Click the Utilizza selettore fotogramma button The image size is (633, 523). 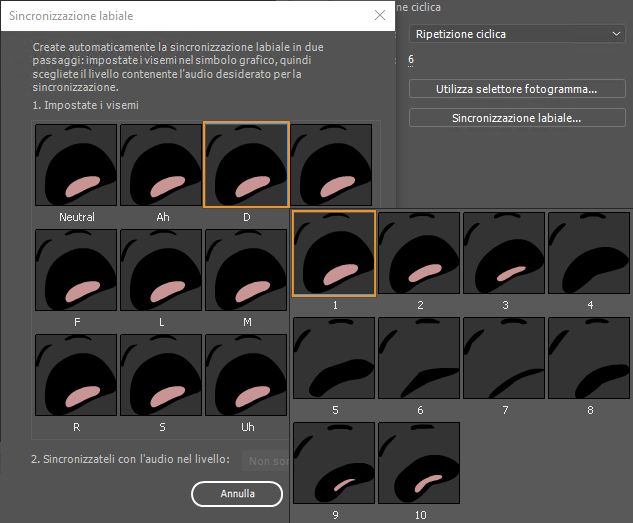click(517, 89)
